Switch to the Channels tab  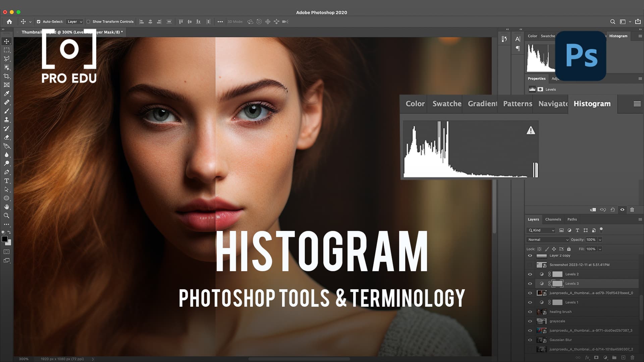(553, 219)
